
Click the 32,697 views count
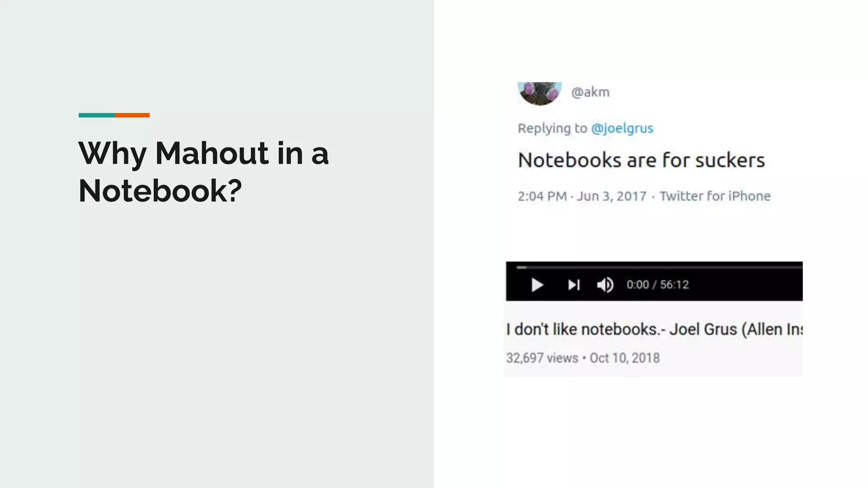tap(542, 358)
